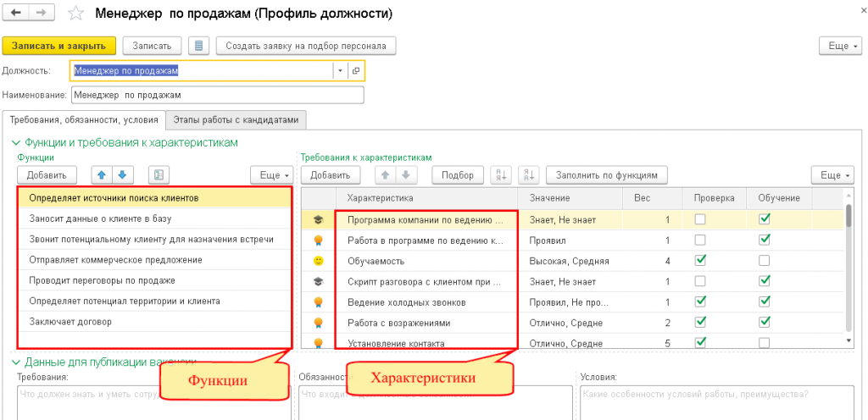This screenshot has height=420, width=868.
Task: Collapse Функции и требования к характеристикам section
Action: (15, 142)
